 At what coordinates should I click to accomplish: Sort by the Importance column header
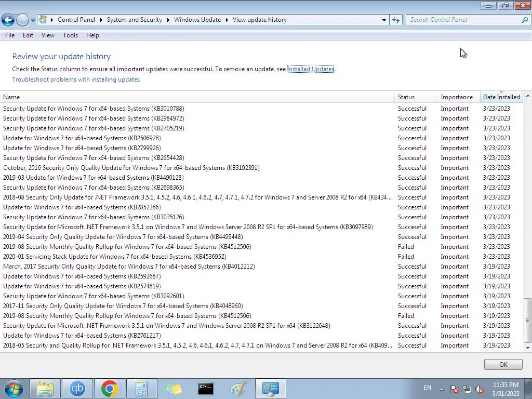[x=459, y=97]
